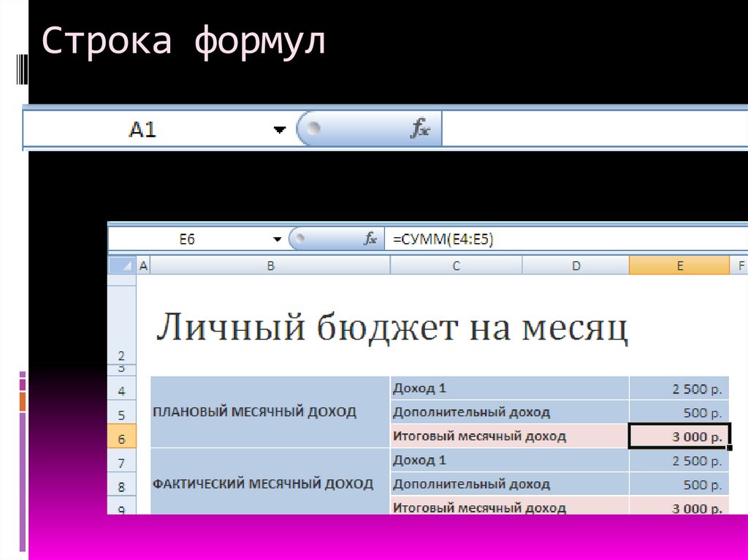Click row number 6 header
The height and width of the screenshot is (560, 748).
[x=123, y=436]
